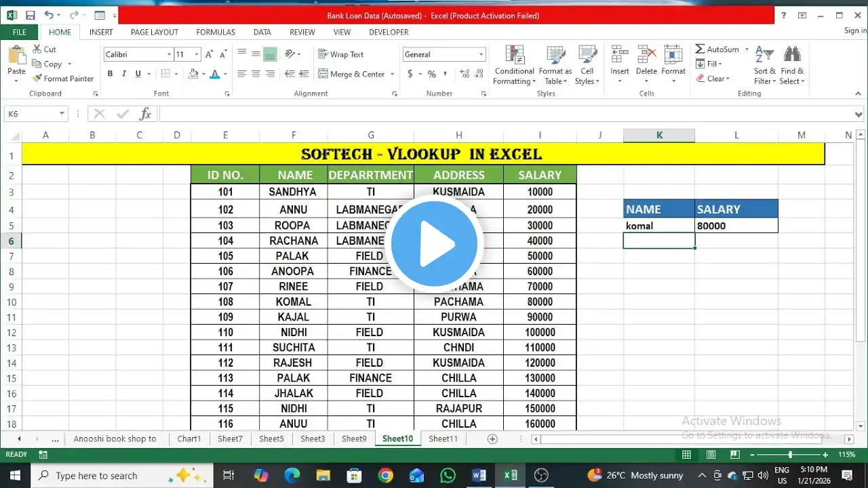Click Windows taskbar search box
Image resolution: width=868 pixels, height=488 pixels.
[x=122, y=476]
